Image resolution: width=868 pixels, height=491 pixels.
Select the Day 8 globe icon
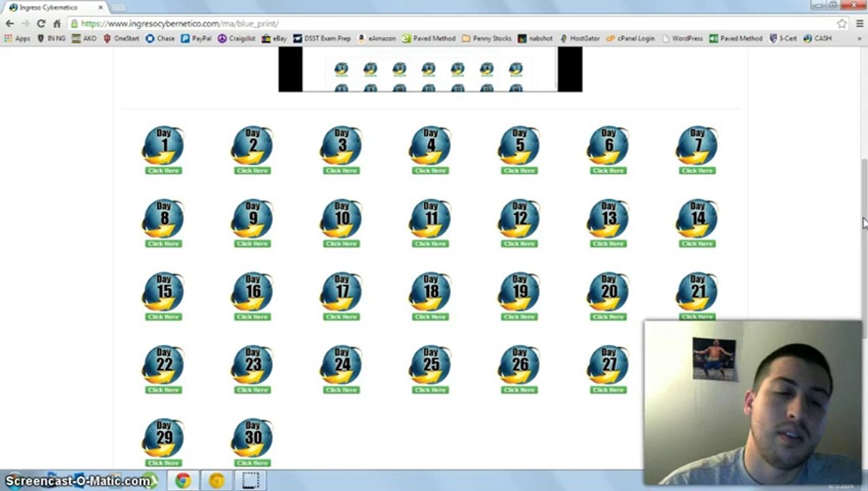pos(164,218)
